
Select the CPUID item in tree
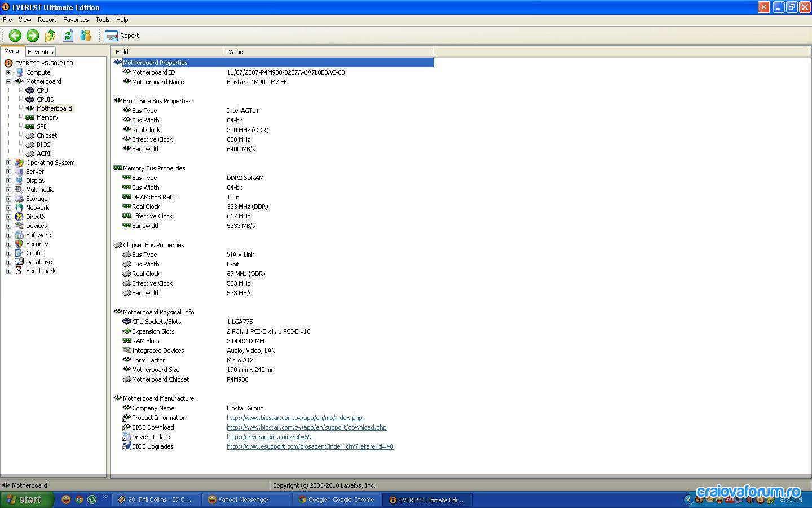(45, 99)
